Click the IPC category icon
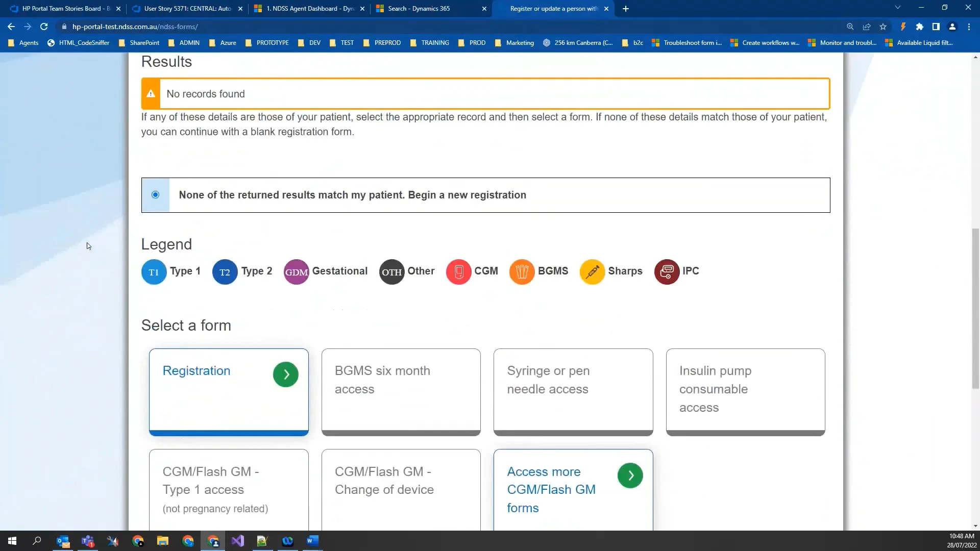Viewport: 980px width, 551px height. [x=666, y=271]
